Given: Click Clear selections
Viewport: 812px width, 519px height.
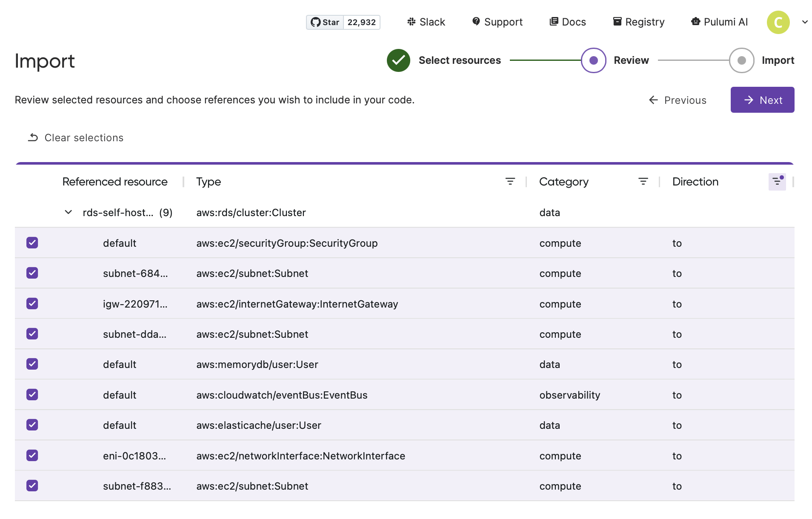Looking at the screenshot, I should point(76,138).
